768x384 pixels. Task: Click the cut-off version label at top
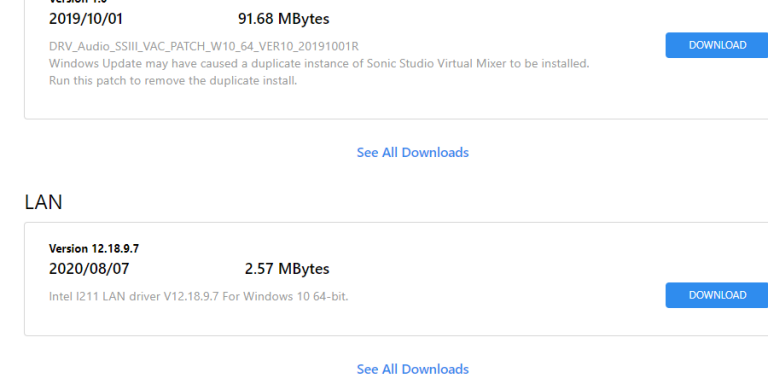tap(78, 1)
